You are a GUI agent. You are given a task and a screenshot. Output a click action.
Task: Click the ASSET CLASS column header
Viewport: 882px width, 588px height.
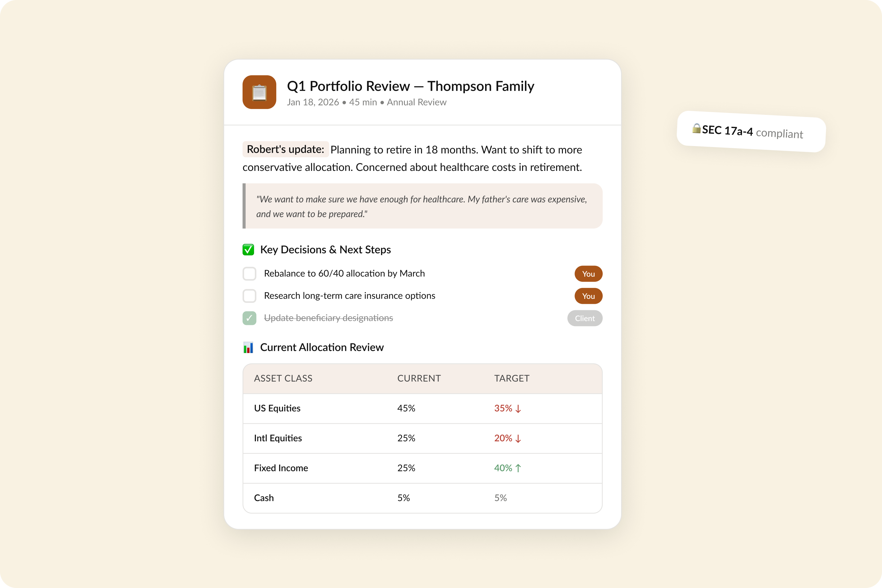coord(283,379)
